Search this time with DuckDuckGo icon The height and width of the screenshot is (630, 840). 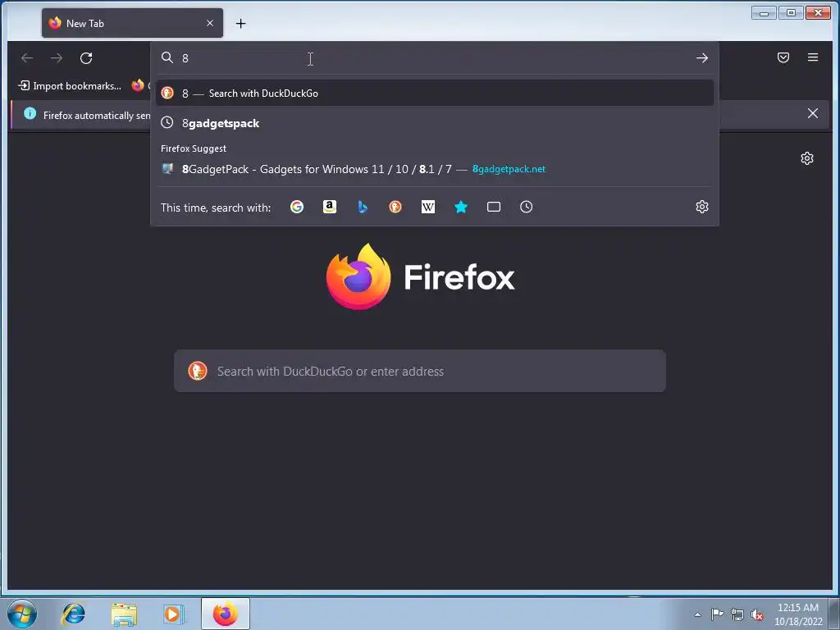point(395,207)
